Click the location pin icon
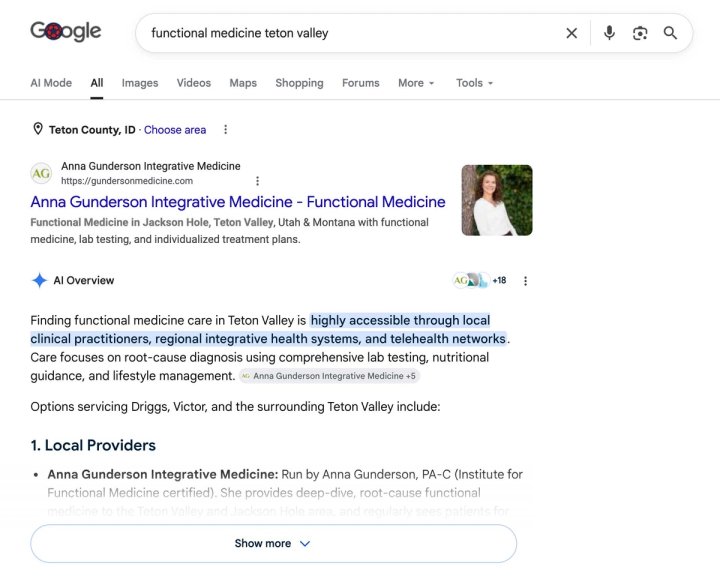This screenshot has height=576, width=720. click(38, 129)
